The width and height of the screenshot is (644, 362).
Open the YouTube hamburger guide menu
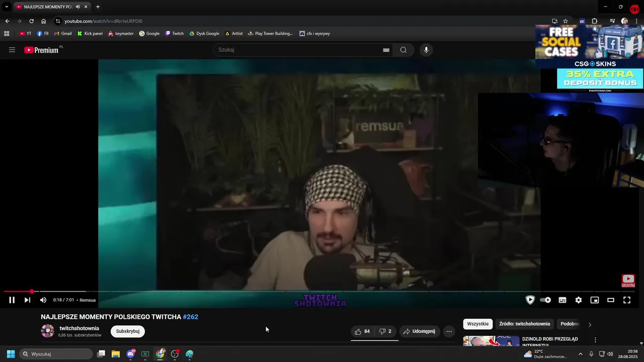[x=12, y=50]
